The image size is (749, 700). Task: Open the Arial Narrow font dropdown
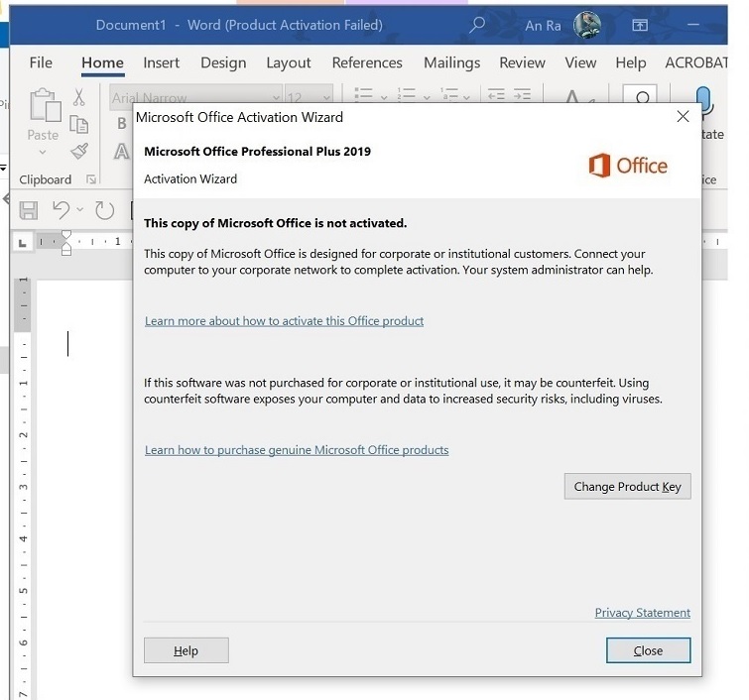[x=276, y=97]
